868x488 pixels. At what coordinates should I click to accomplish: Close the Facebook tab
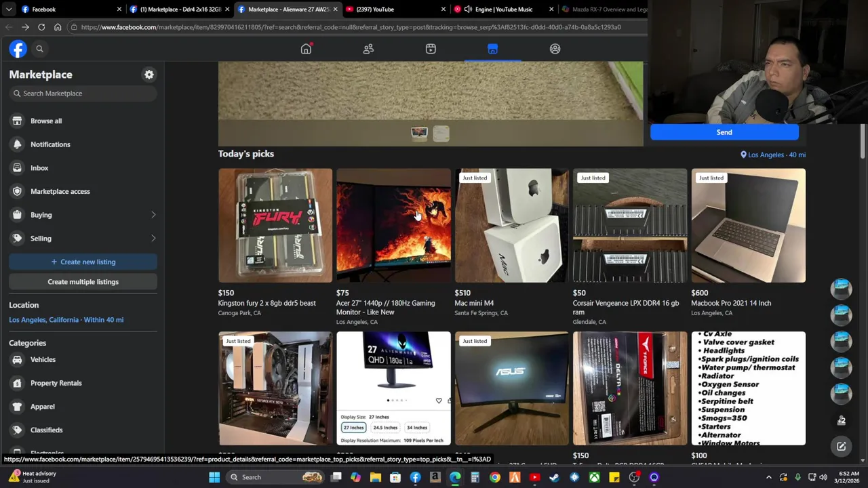point(119,9)
